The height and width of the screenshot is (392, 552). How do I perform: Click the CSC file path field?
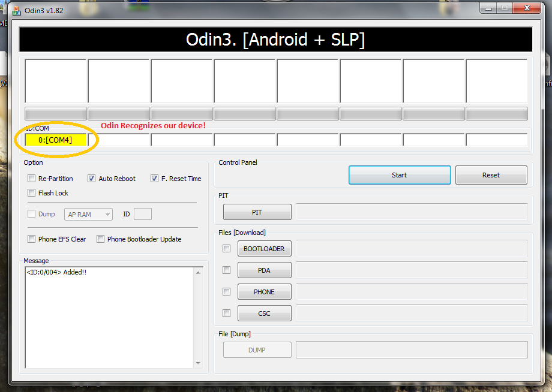click(412, 313)
